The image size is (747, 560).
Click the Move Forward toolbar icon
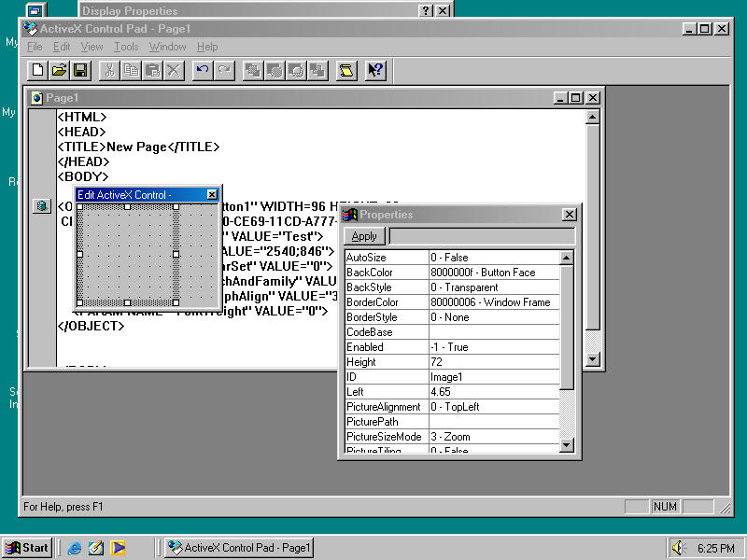[275, 71]
